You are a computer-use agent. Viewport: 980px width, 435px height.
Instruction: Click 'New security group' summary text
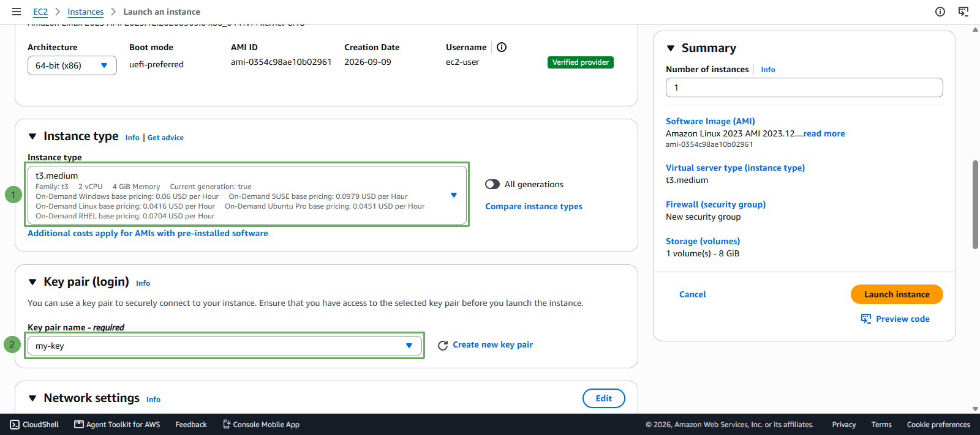pyautogui.click(x=703, y=217)
